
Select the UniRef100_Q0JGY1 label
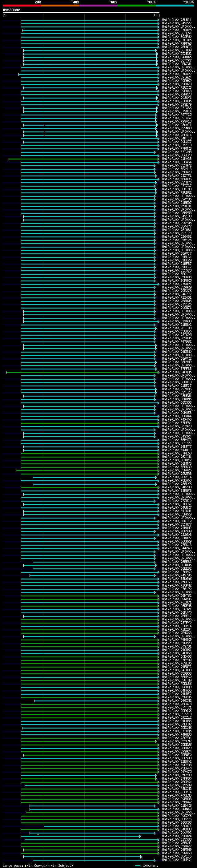(177, 98)
